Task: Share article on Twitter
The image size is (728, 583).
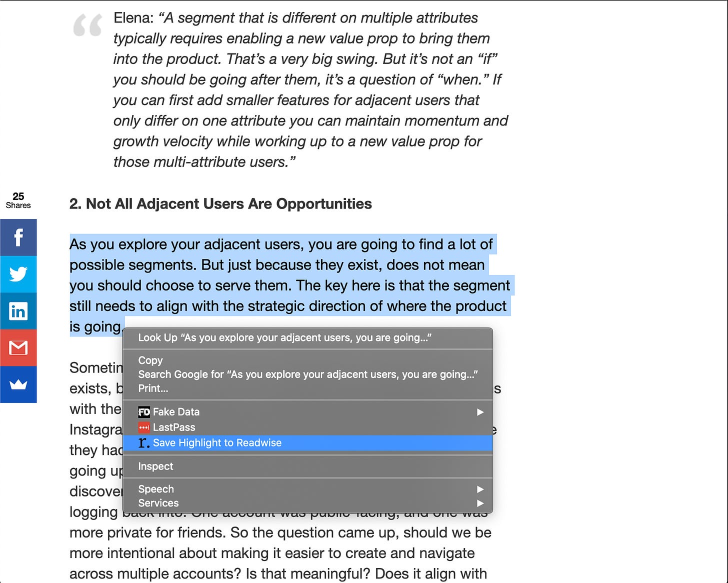Action: pos(18,274)
